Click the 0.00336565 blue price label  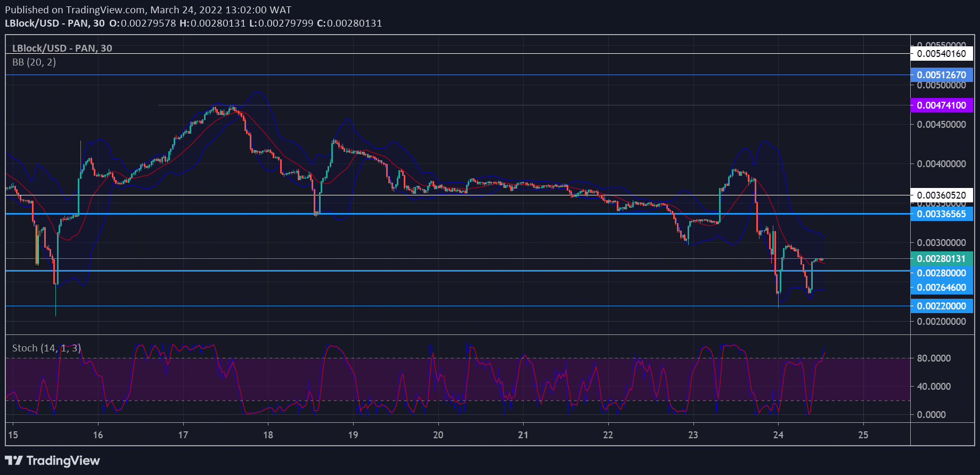click(942, 214)
